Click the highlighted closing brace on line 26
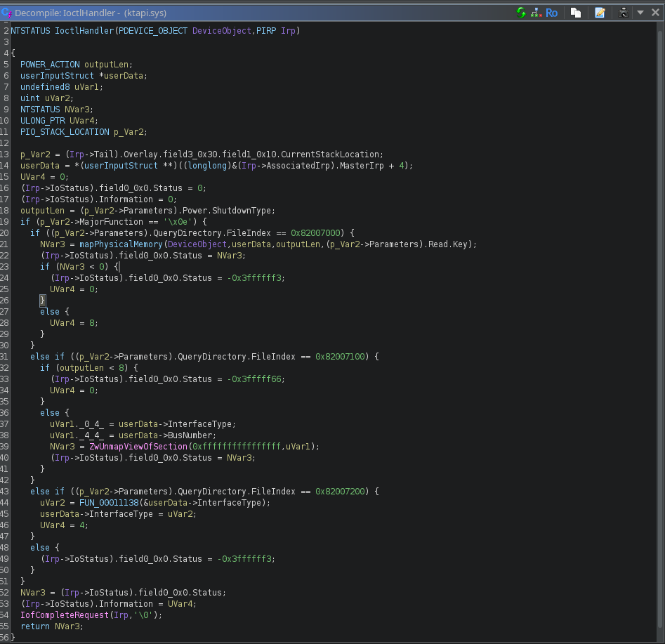The width and height of the screenshot is (665, 644). (42, 301)
